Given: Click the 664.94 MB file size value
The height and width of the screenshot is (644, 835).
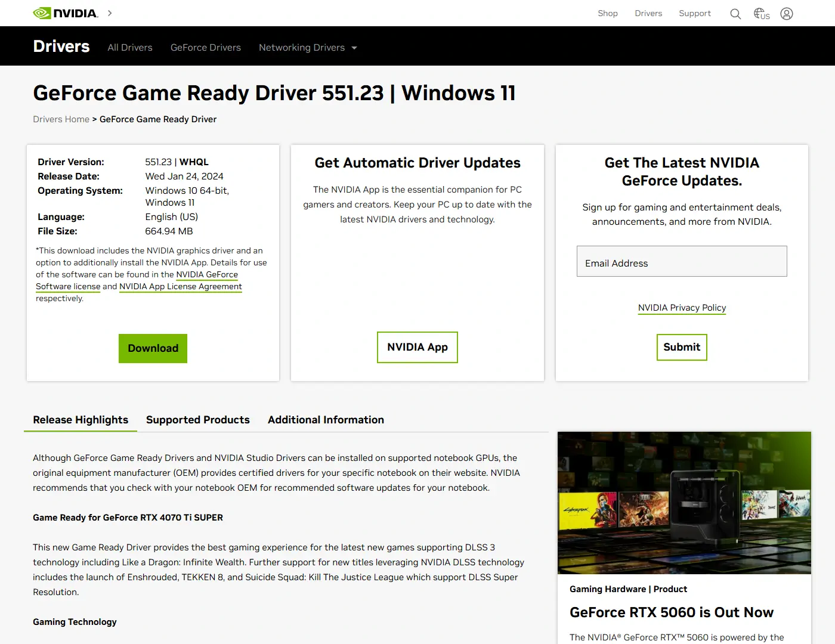Looking at the screenshot, I should coord(169,231).
